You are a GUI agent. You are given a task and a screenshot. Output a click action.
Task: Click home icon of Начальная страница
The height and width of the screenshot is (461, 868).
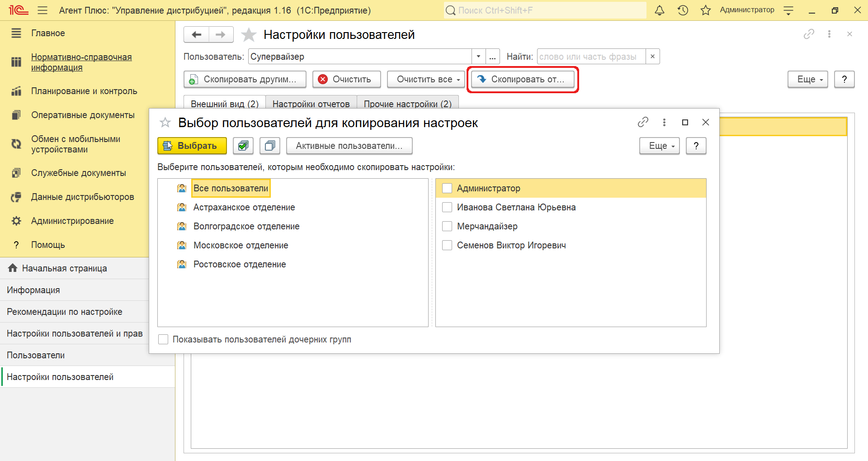[x=13, y=268]
